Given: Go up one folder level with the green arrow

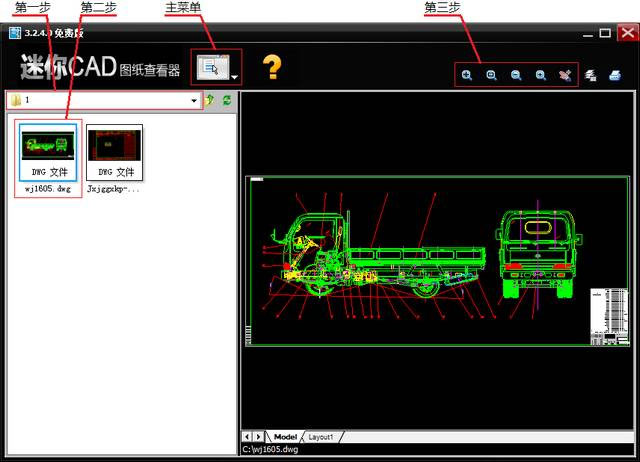Looking at the screenshot, I should pyautogui.click(x=210, y=100).
